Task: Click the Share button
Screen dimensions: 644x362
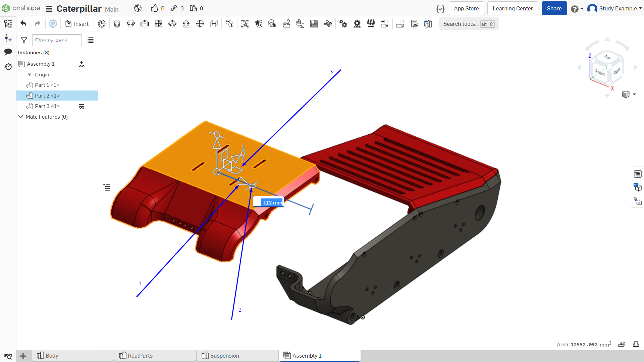Action: click(554, 8)
